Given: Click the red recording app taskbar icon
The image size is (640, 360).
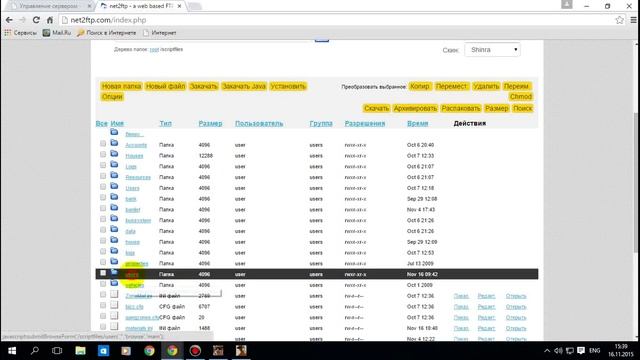Looking at the screenshot, I should click(x=195, y=351).
